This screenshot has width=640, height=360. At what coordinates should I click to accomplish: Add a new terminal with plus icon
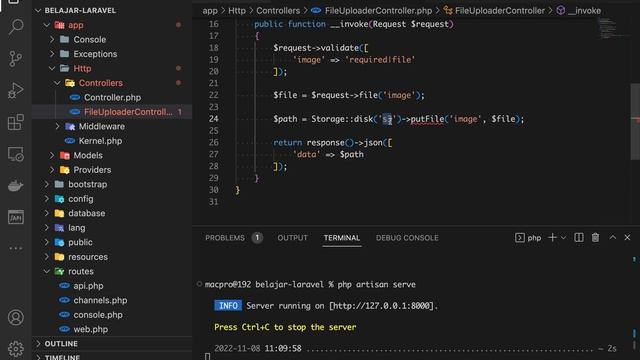coord(552,238)
